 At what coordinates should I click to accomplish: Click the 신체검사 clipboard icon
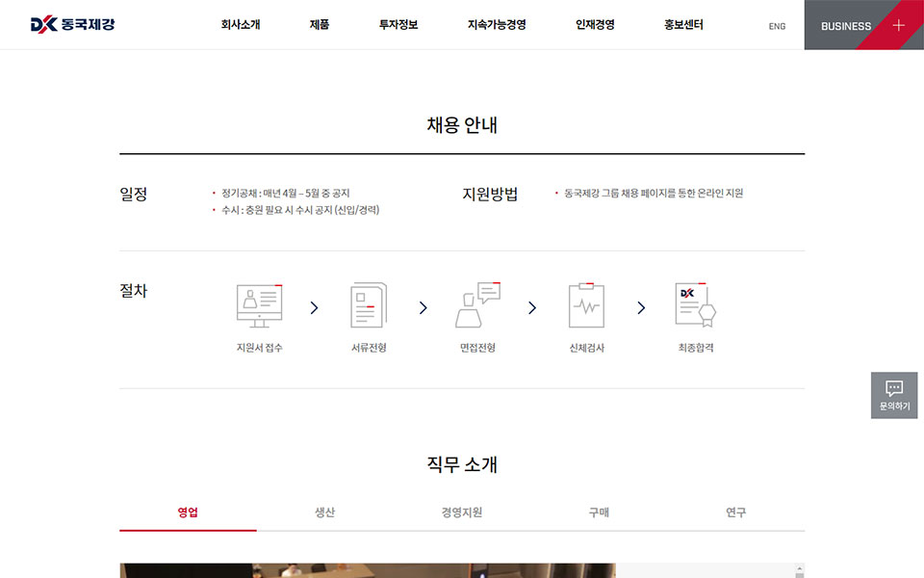click(586, 305)
